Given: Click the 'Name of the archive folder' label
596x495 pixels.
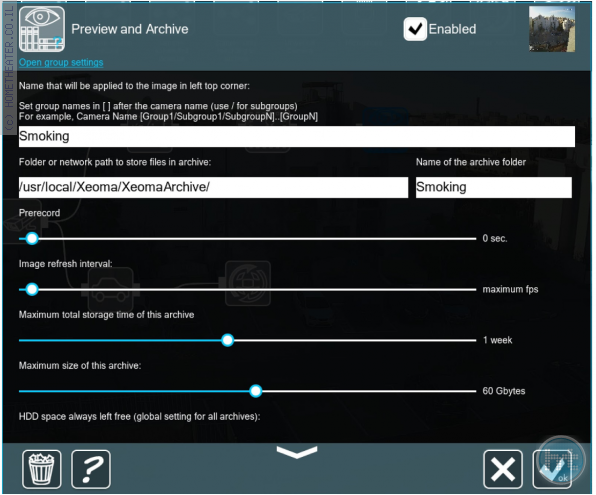Looking at the screenshot, I should pos(471,162).
